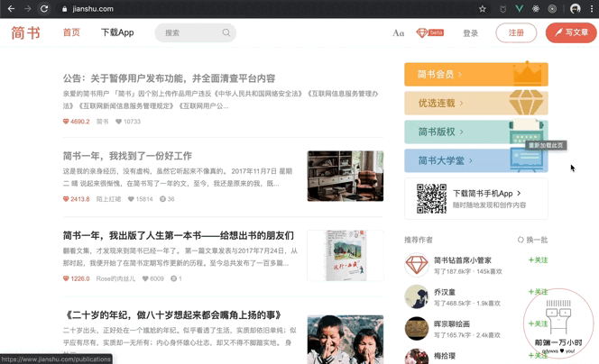Image resolution: width=599 pixels, height=364 pixels.
Task: Click the 登录 login link
Action: [470, 33]
